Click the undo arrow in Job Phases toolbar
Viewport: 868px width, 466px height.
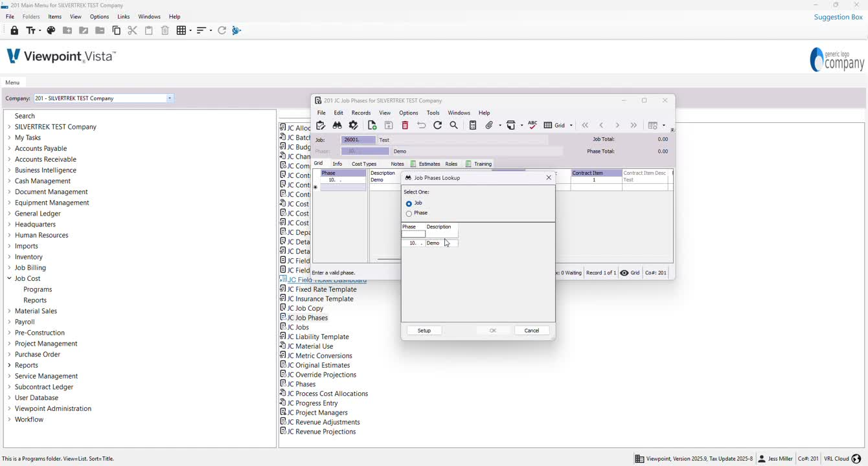(x=422, y=126)
